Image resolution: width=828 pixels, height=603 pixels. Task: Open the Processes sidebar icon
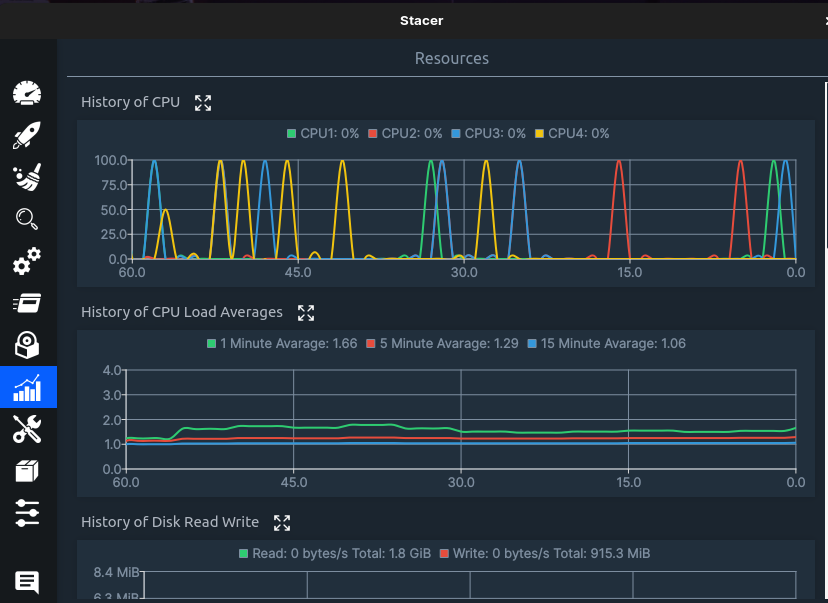click(x=27, y=303)
